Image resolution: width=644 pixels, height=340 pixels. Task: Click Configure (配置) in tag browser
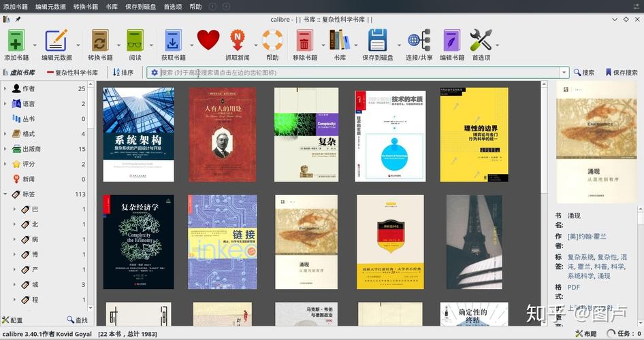pyautogui.click(x=12, y=320)
